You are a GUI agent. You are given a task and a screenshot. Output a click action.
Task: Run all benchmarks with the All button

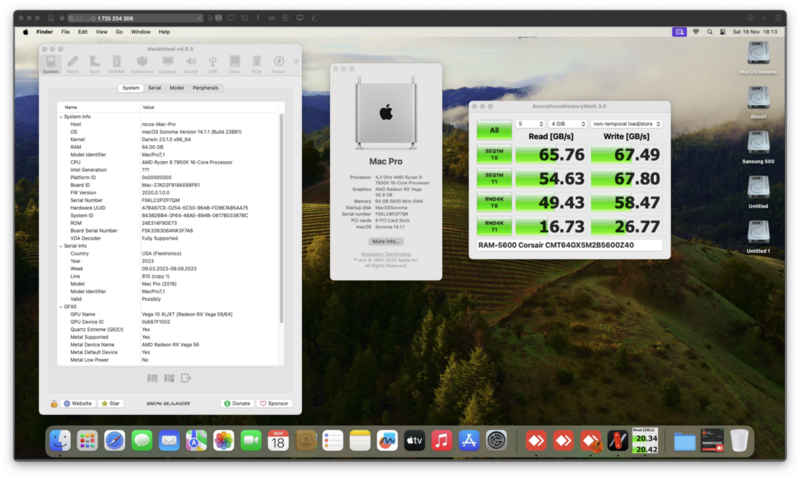494,129
